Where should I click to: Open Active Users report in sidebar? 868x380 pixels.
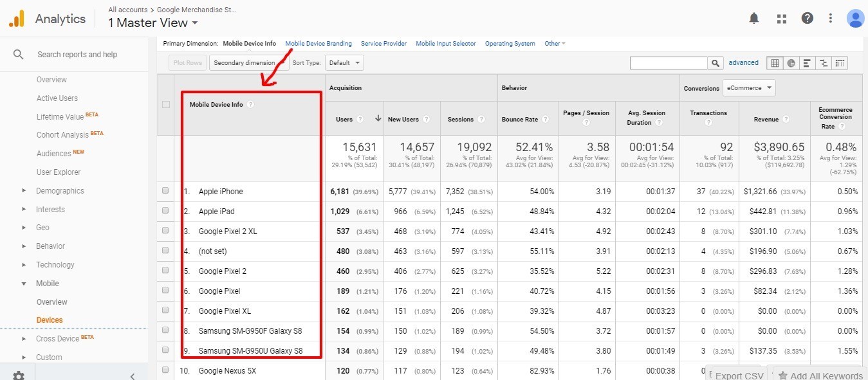(x=57, y=98)
